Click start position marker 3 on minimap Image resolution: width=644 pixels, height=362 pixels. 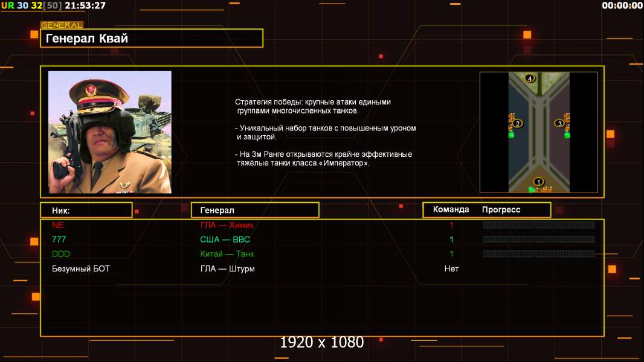point(559,123)
